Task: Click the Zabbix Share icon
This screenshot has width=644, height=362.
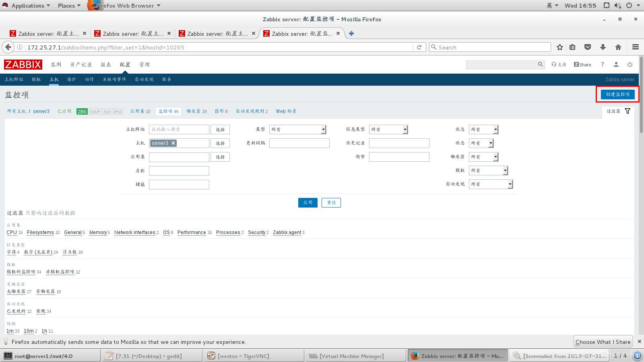Action: [x=582, y=64]
